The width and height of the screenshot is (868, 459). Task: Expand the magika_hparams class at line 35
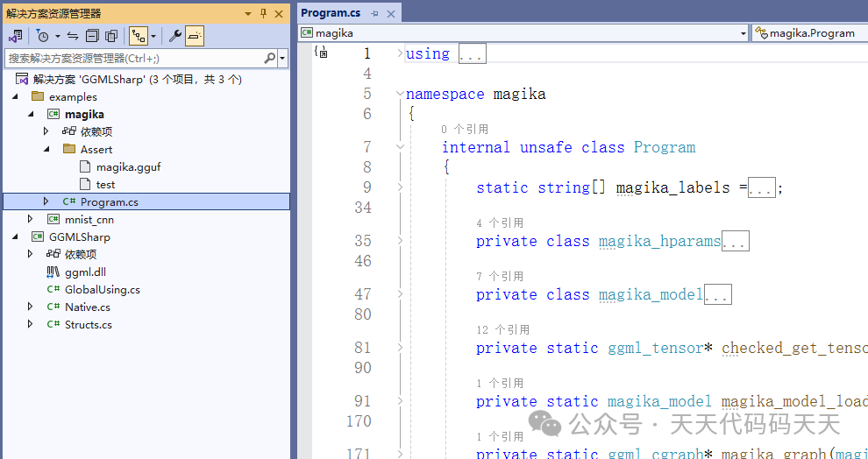(400, 241)
